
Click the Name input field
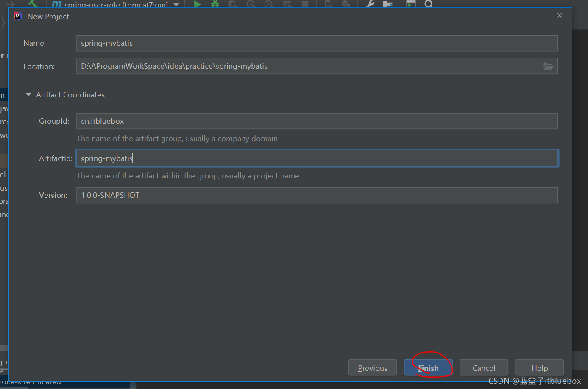coord(317,43)
